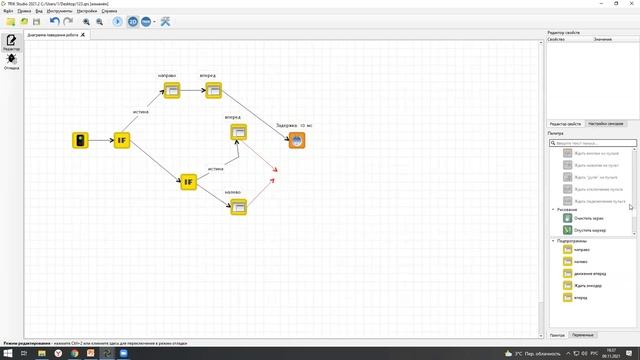Open settings via wrench tools icon

pos(165,22)
